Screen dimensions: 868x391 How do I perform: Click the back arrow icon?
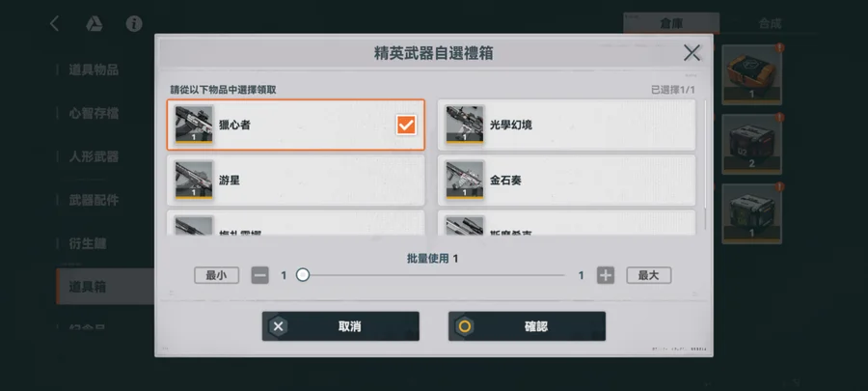(54, 24)
